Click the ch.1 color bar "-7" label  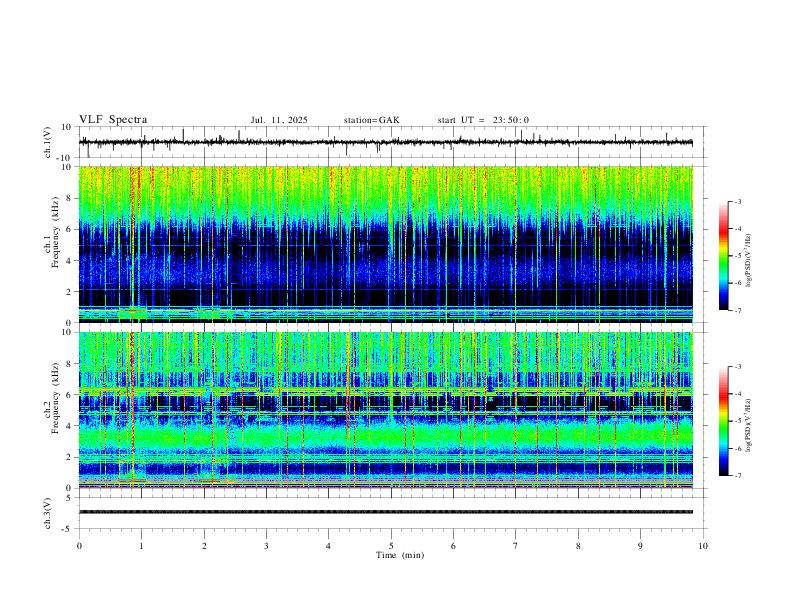click(x=737, y=310)
